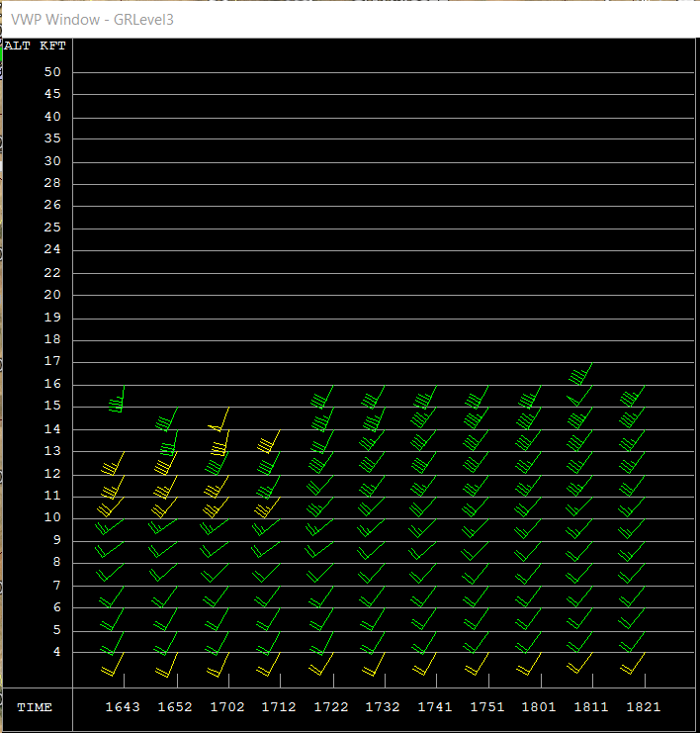Click the topmost green wind barb at 1811
This screenshot has height=733, width=700.
coord(581,374)
